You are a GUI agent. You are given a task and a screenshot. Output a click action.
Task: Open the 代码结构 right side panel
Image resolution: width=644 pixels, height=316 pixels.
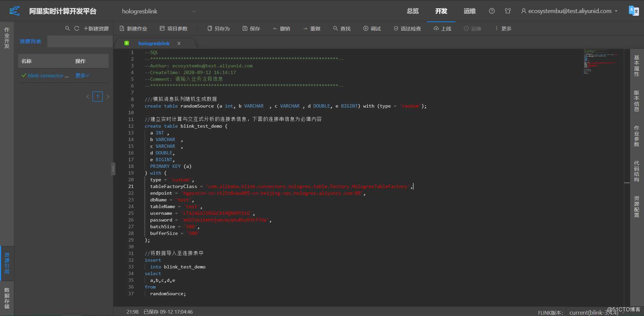tap(637, 171)
